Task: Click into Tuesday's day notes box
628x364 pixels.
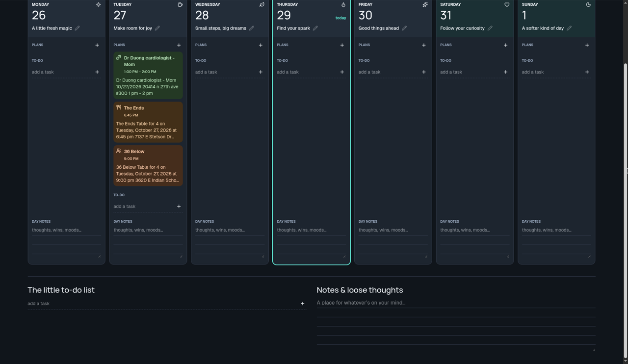Action: [x=148, y=242]
